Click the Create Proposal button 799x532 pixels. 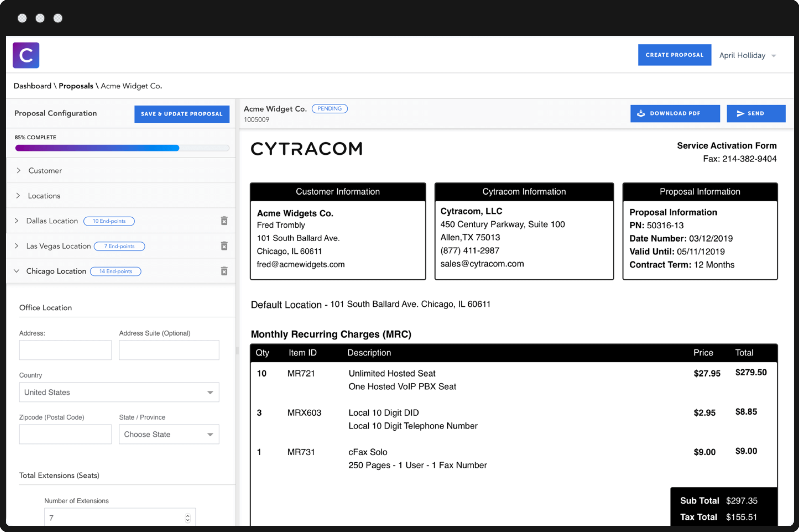675,55
